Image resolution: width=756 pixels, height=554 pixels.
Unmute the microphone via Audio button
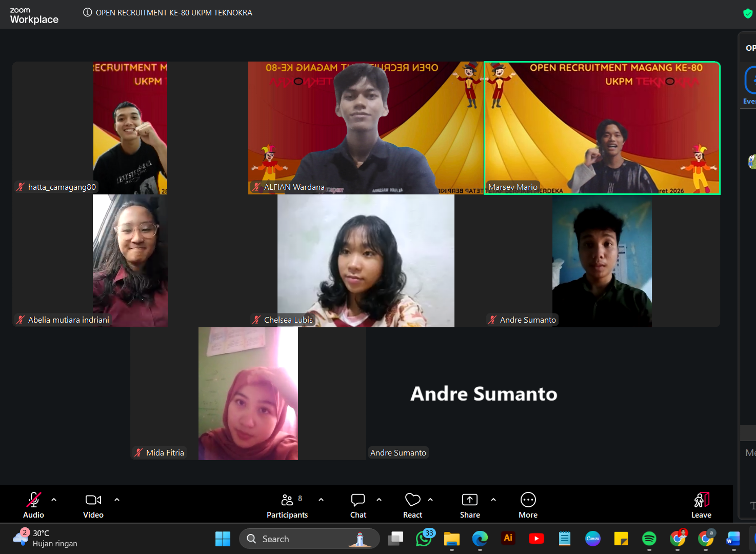[34, 505]
